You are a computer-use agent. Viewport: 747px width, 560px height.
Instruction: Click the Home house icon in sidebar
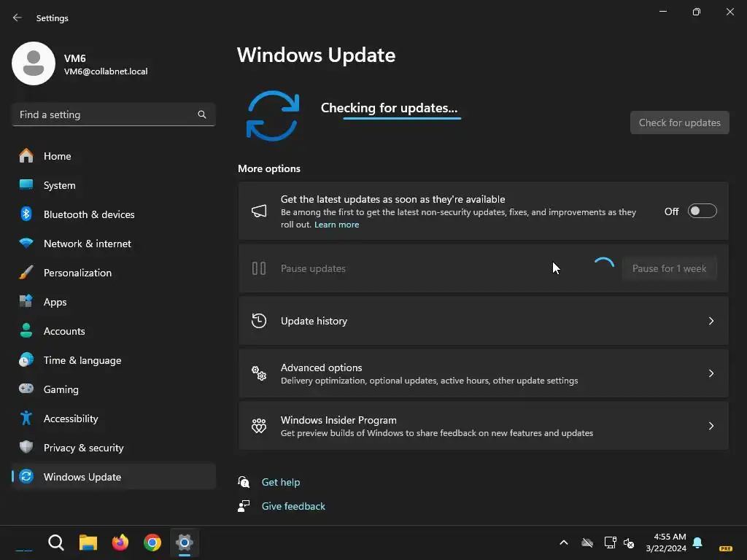26,156
